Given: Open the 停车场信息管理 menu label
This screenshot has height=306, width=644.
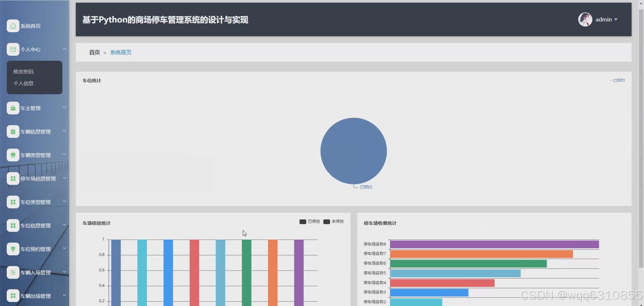Looking at the screenshot, I should [x=38, y=179].
